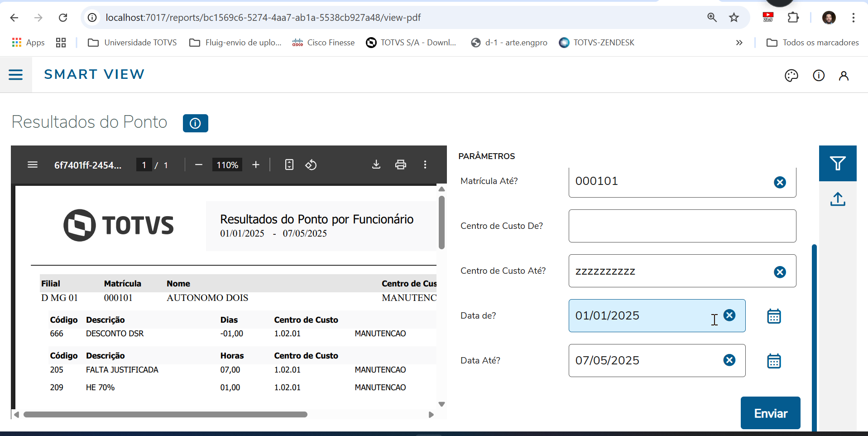Open the Smart View hamburger menu
The height and width of the screenshot is (436, 868).
[x=16, y=74]
